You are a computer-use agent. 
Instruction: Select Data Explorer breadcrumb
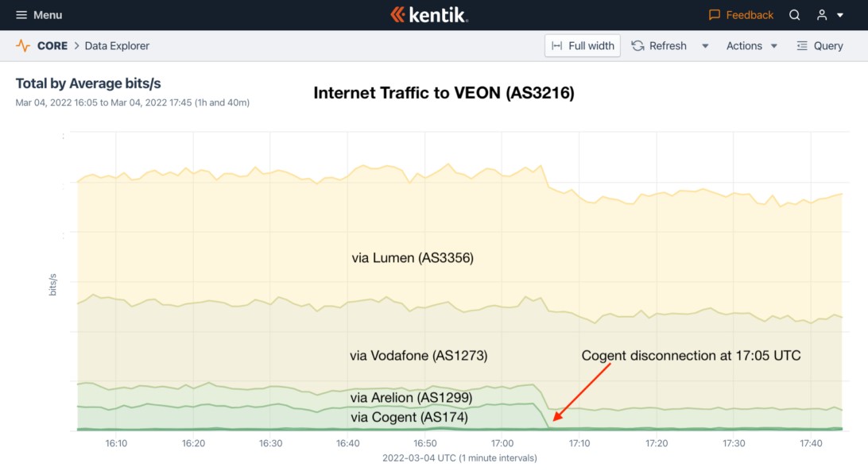coord(117,46)
